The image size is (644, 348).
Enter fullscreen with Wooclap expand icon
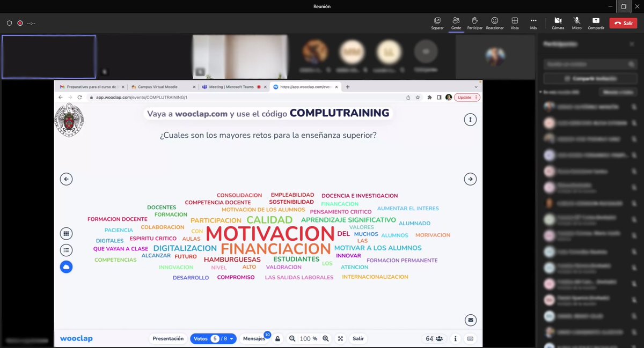coord(340,338)
